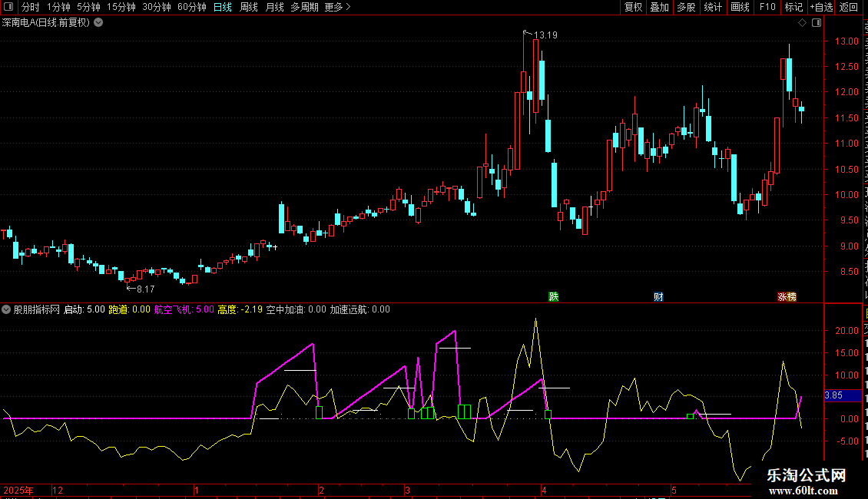Select the 5分钟 period tab
The width and height of the screenshot is (868, 499).
point(88,7)
